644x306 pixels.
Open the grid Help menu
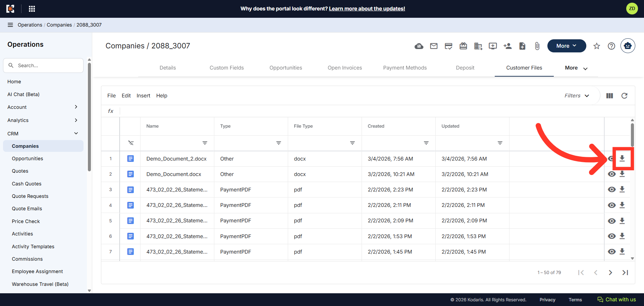tap(162, 96)
